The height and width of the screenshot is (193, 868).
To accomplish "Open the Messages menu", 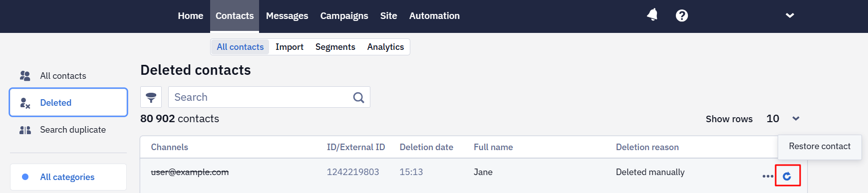I will 287,16.
